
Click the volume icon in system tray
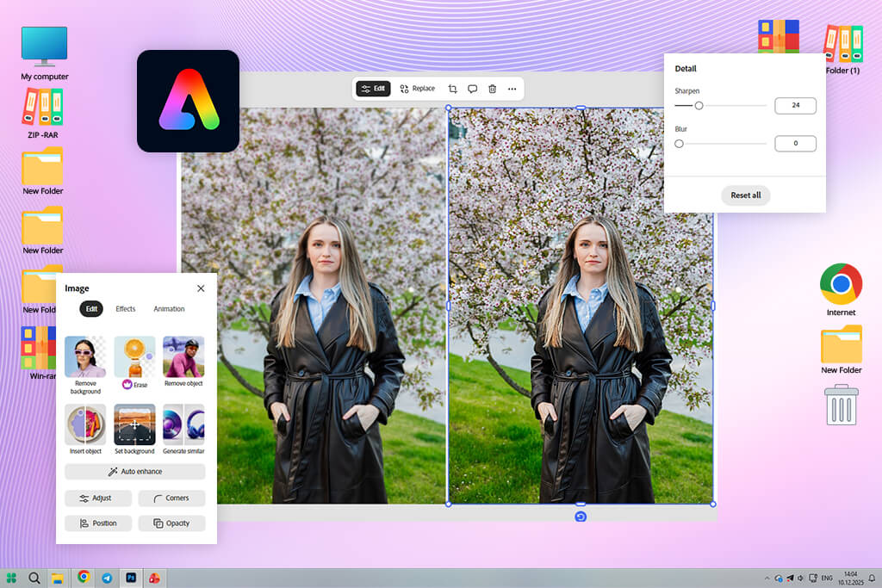tap(800, 578)
